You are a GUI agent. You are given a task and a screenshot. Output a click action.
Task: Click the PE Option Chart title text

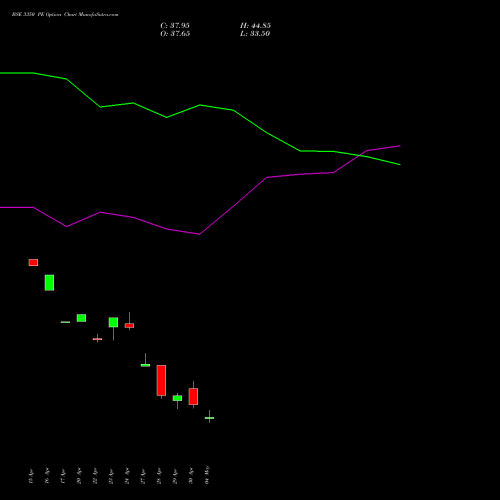point(65,15)
